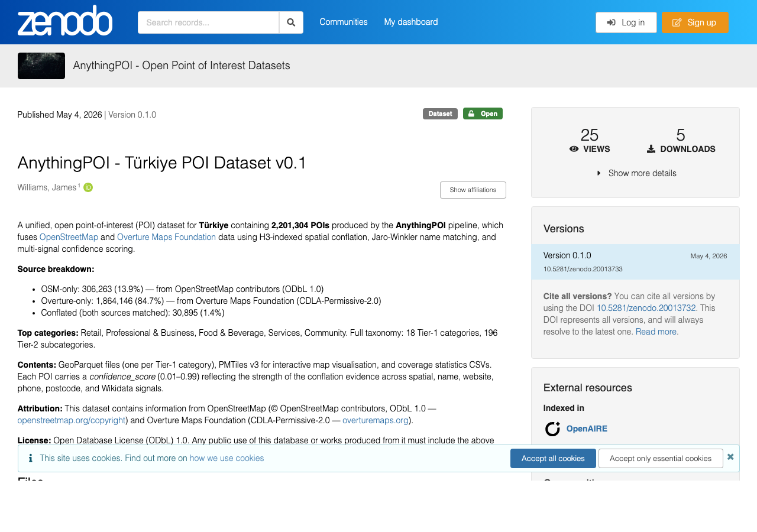The width and height of the screenshot is (757, 532).
Task: Click the cookie banner info icon
Action: [30, 458]
